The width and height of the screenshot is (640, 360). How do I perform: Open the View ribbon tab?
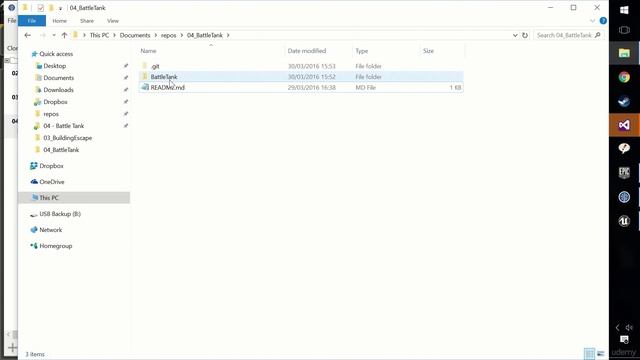[113, 21]
